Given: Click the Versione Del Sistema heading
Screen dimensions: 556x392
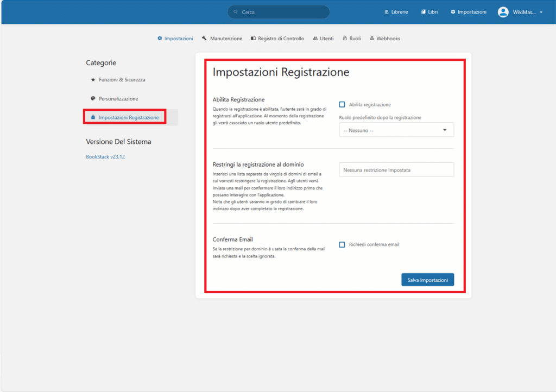Looking at the screenshot, I should [x=118, y=141].
